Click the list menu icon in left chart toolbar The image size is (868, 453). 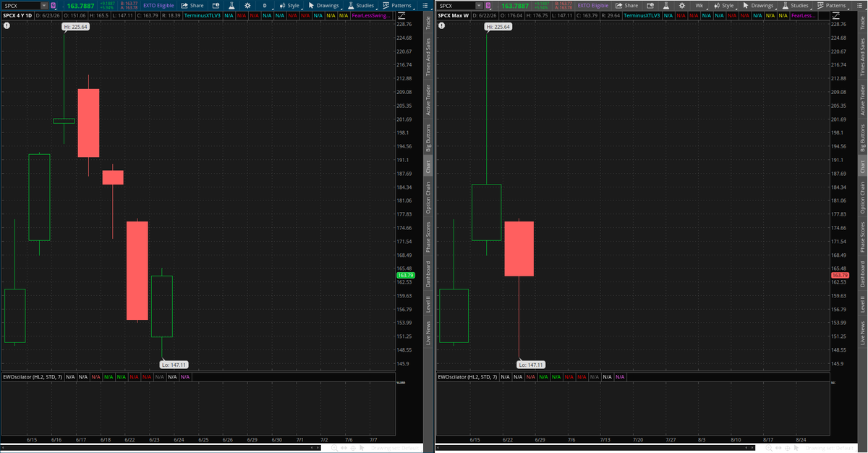(x=425, y=6)
